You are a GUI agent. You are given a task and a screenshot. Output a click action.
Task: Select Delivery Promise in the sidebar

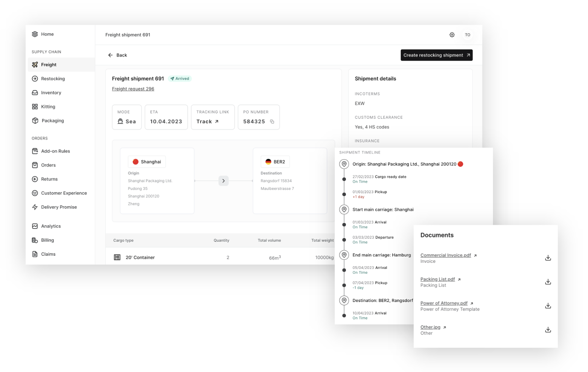coord(59,207)
